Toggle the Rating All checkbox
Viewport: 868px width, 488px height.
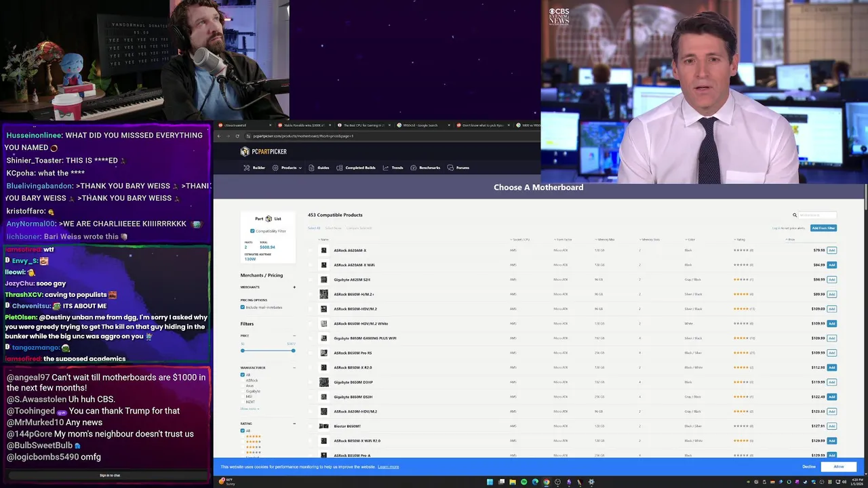tap(243, 431)
